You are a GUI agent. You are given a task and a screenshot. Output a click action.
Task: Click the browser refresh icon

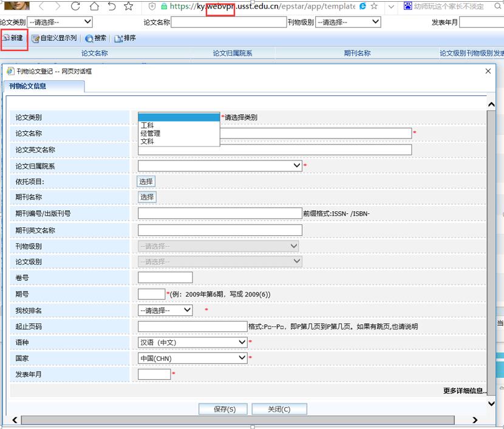pyautogui.click(x=75, y=7)
